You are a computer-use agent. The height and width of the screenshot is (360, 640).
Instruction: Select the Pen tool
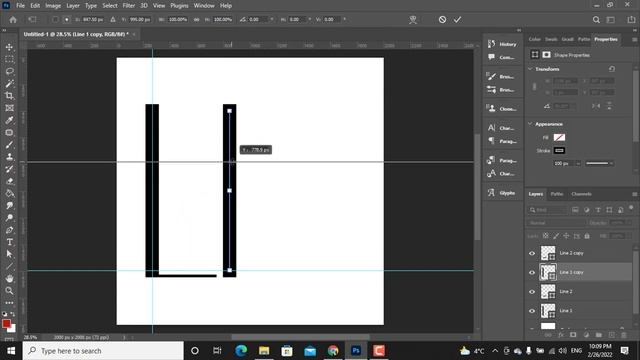click(x=9, y=230)
